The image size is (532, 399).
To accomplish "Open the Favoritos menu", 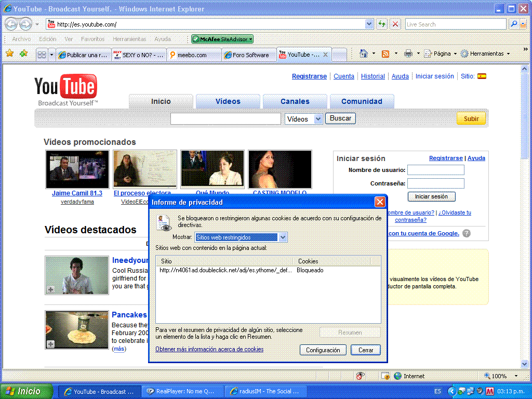I will tap(92, 39).
